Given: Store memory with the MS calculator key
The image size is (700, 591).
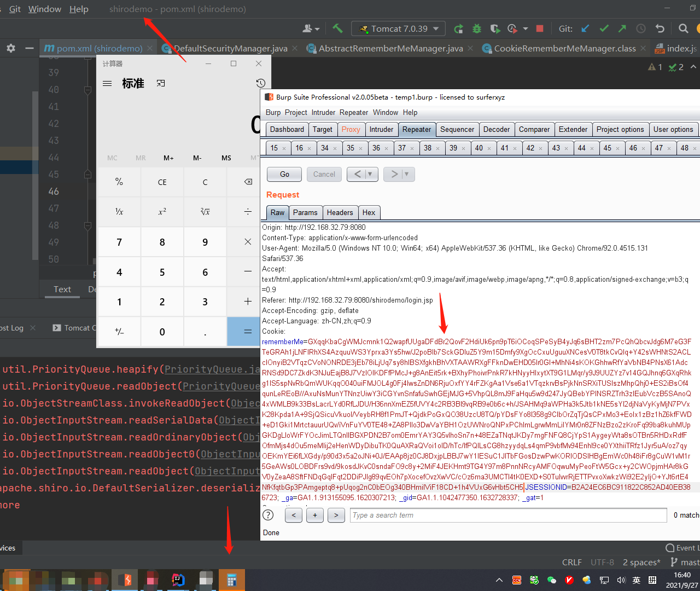Looking at the screenshot, I should (x=226, y=158).
